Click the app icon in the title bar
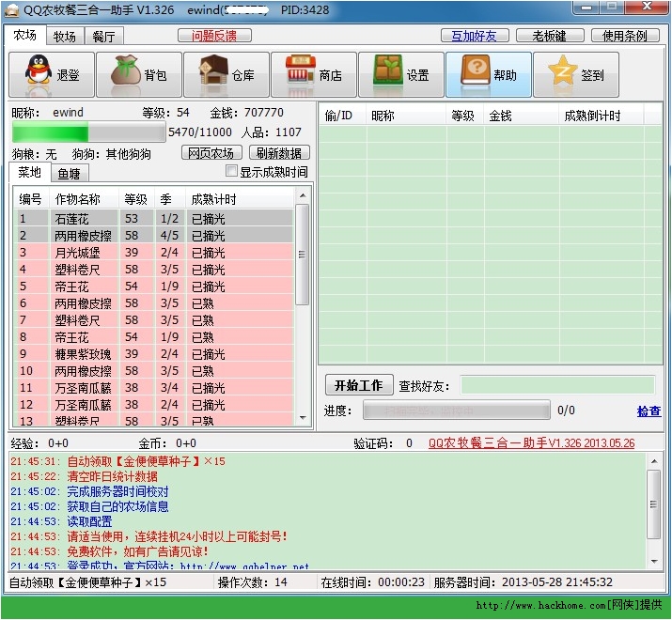 click(11, 9)
